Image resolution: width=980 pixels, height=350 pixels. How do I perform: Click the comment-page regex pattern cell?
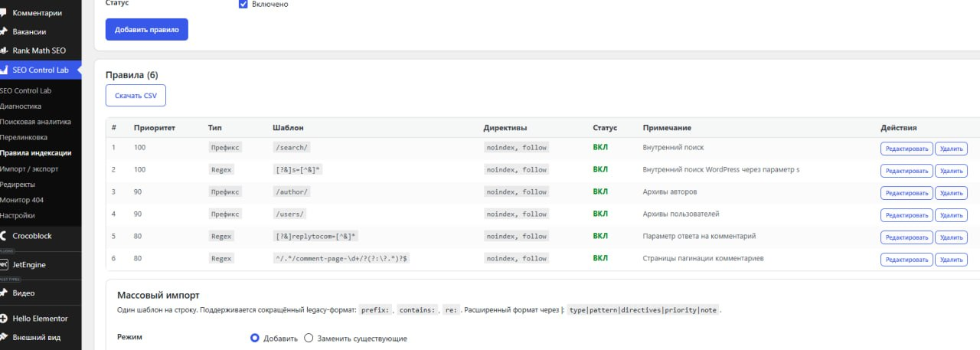(x=341, y=258)
